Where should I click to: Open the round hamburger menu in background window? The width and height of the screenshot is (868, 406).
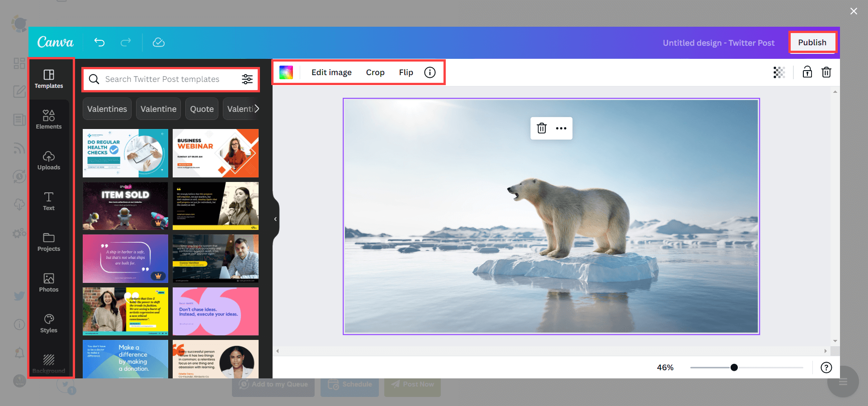(843, 382)
